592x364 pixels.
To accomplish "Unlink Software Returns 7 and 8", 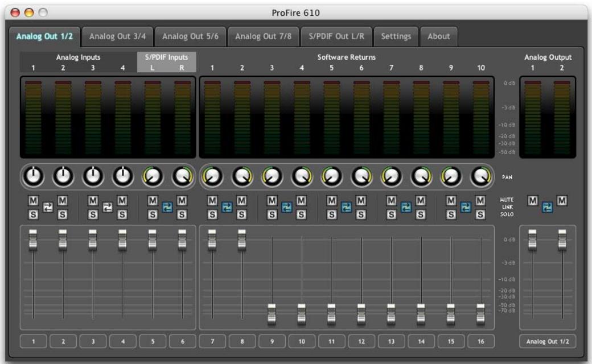I will [x=406, y=207].
